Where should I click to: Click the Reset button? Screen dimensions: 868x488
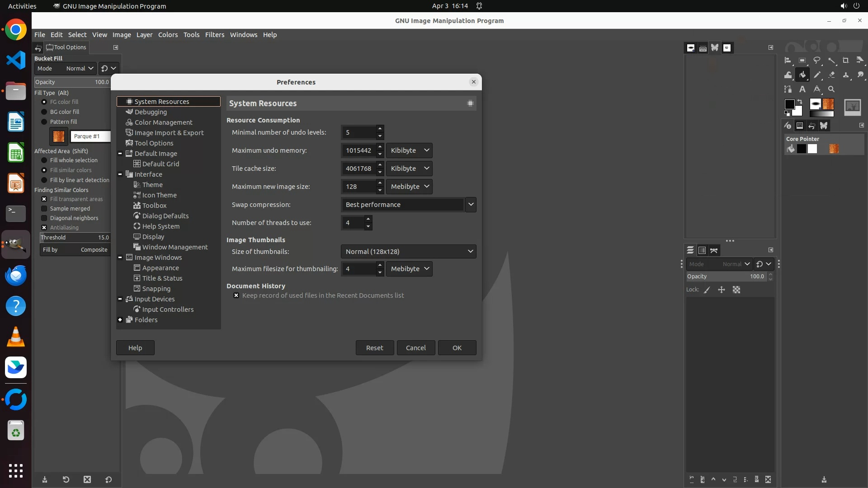374,348
